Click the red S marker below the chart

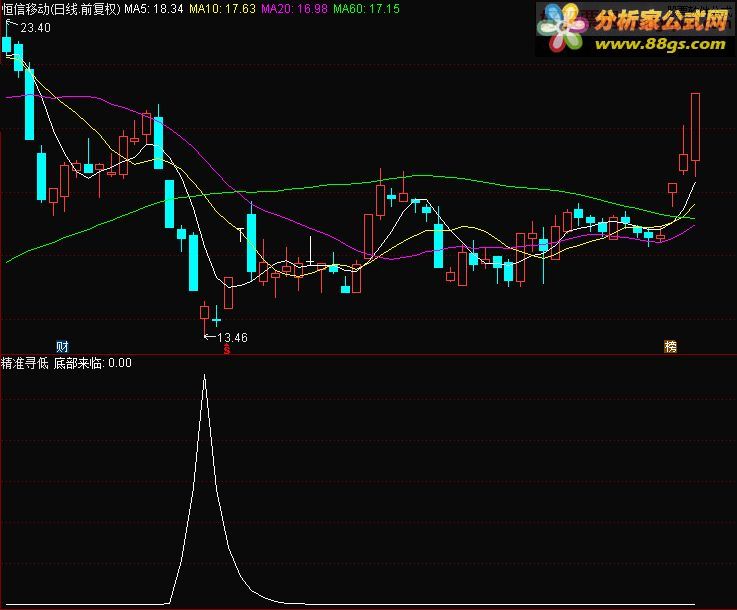[227, 349]
